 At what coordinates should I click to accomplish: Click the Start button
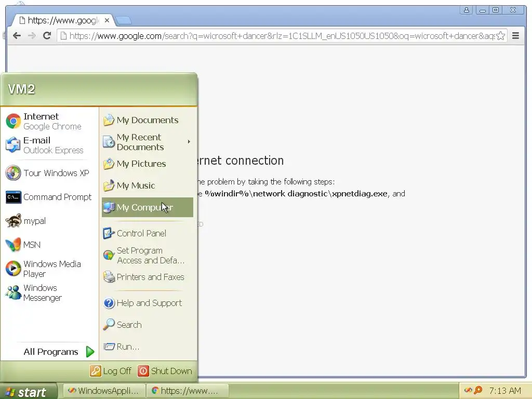29,391
